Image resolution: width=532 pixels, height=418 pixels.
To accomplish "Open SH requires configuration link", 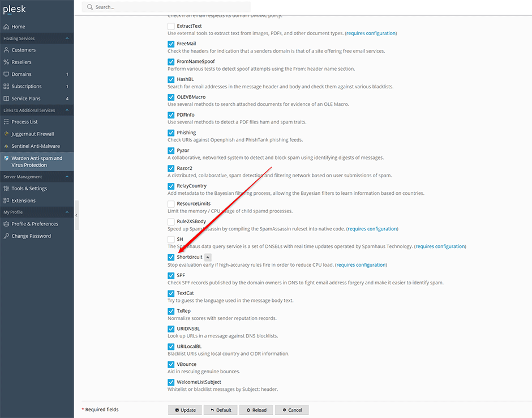I will (440, 246).
